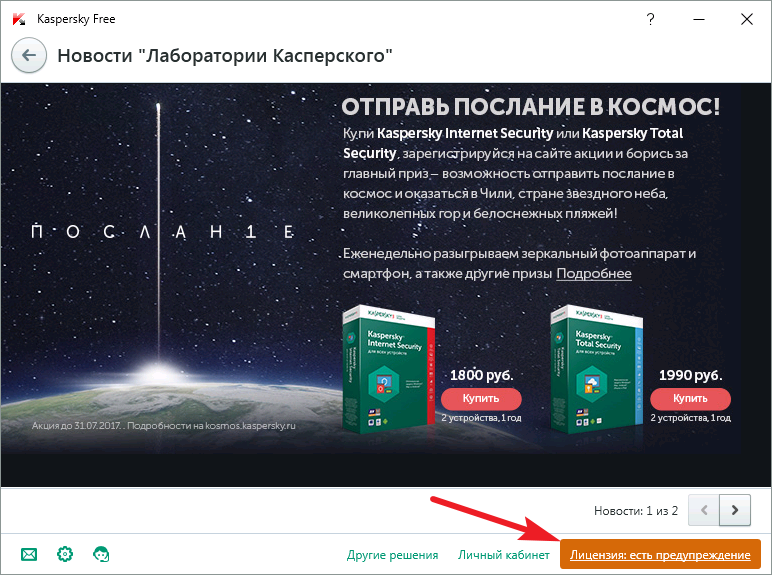772x575 pixels.
Task: Open Личный кабинет link
Action: [x=504, y=555]
